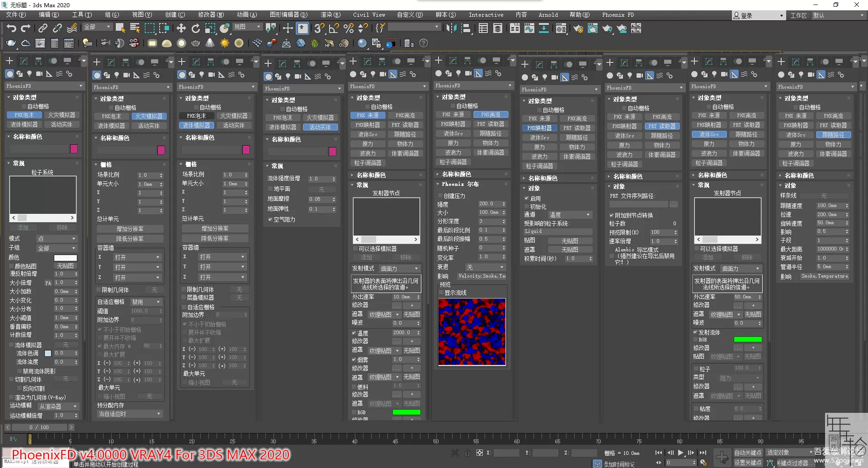Toggle the 3D Snaps icon
868x468 pixels.
coord(319,28)
